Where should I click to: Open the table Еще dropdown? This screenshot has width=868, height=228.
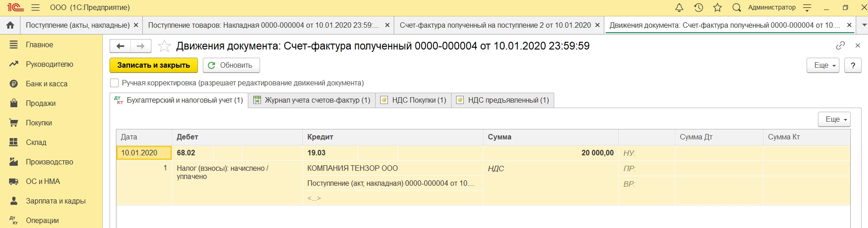coord(834,119)
